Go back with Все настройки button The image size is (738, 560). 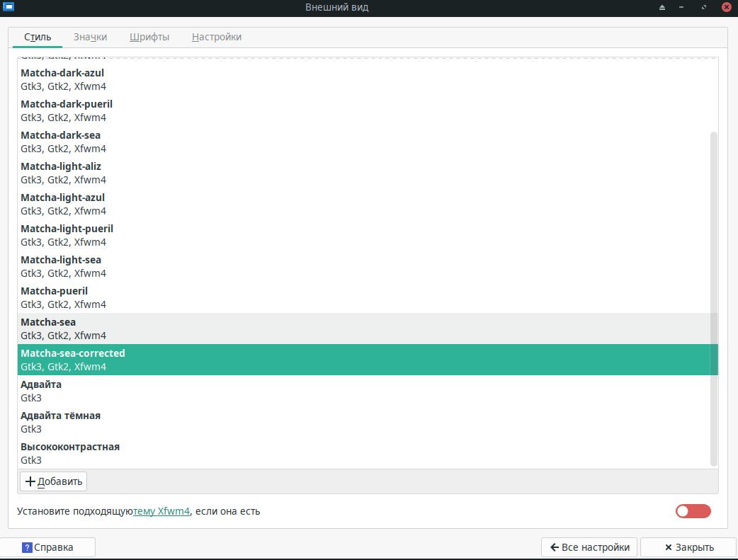[x=589, y=547]
